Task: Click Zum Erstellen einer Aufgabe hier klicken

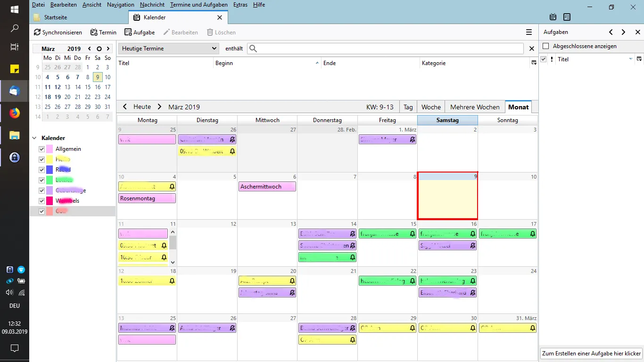Action: [591, 353]
